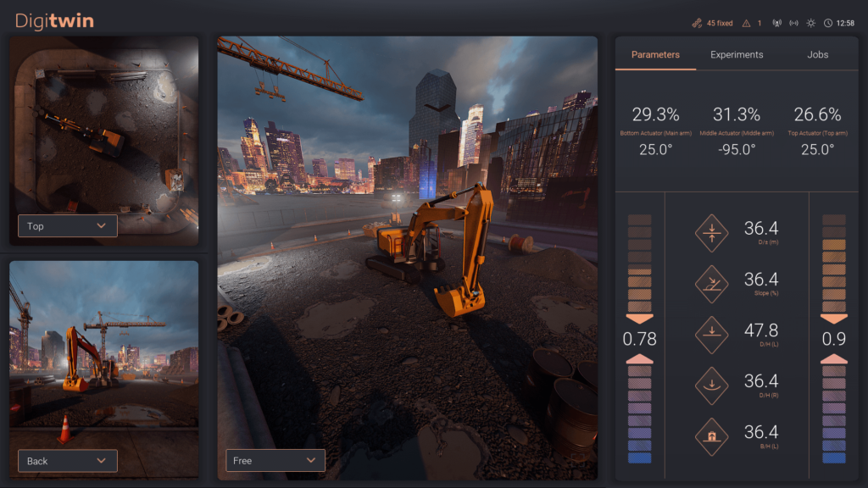
Task: Click the radio tower antenna icon
Action: tap(777, 23)
